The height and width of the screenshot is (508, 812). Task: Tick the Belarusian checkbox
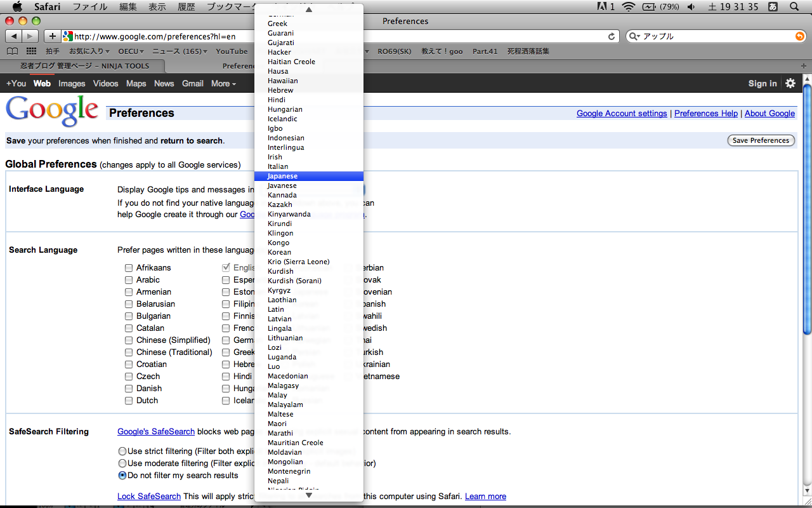point(129,304)
